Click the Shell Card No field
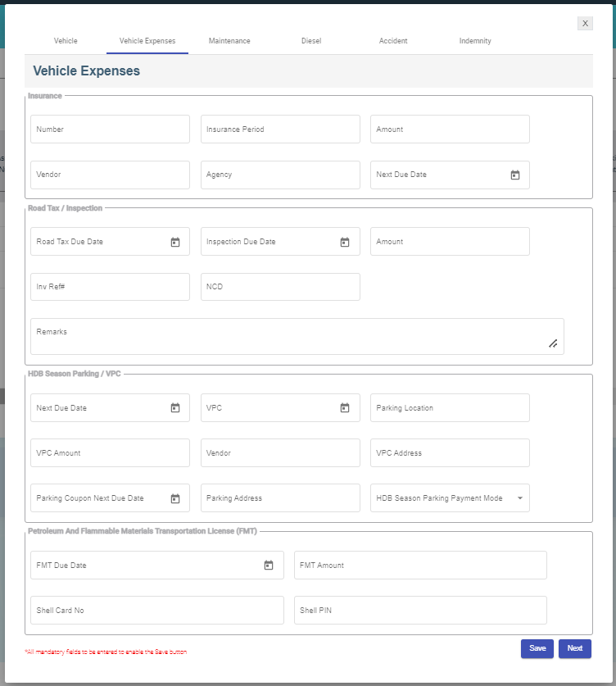The height and width of the screenshot is (686, 616). tap(156, 611)
